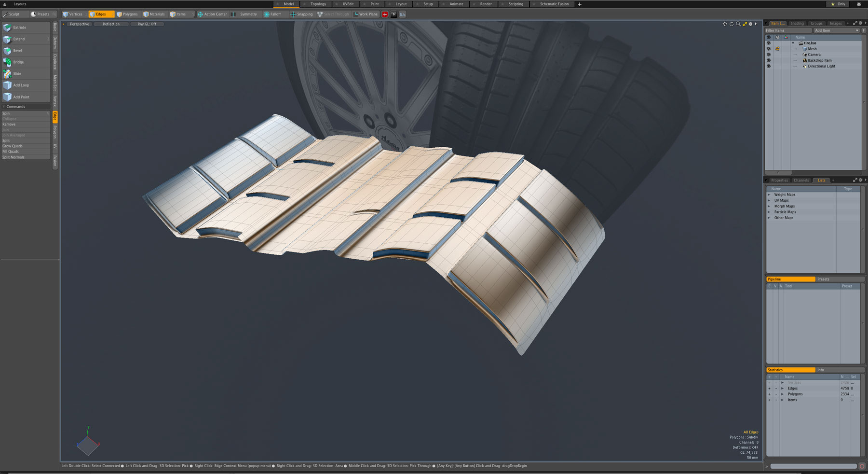Switch to the Shading tab

tap(798, 23)
